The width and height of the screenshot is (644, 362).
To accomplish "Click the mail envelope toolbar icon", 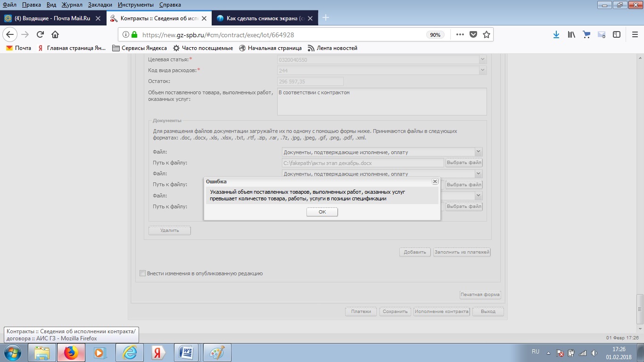I will click(602, 34).
